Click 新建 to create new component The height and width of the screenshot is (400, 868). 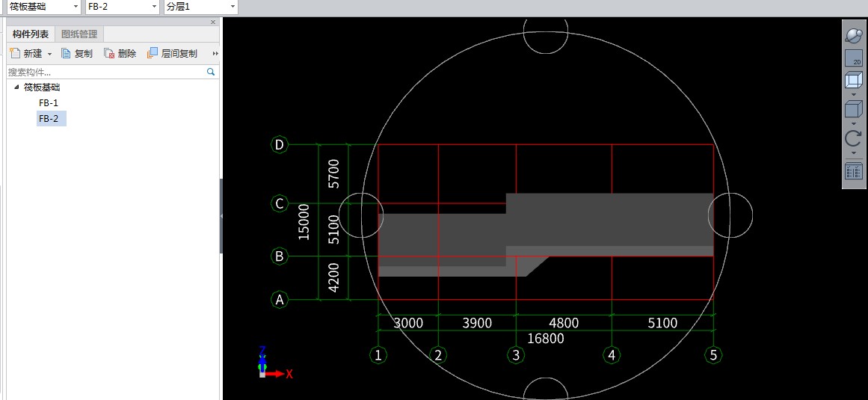point(26,54)
